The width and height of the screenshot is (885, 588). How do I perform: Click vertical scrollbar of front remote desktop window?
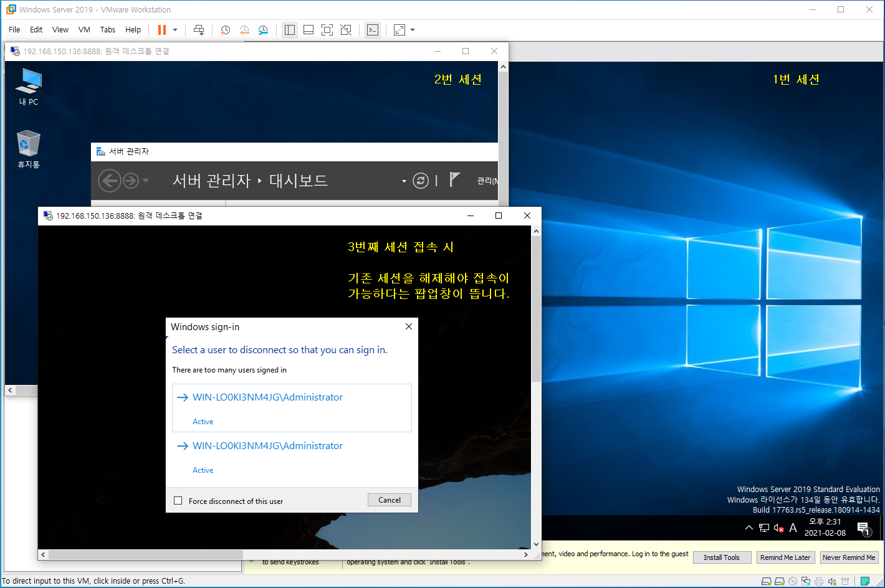coord(536,308)
